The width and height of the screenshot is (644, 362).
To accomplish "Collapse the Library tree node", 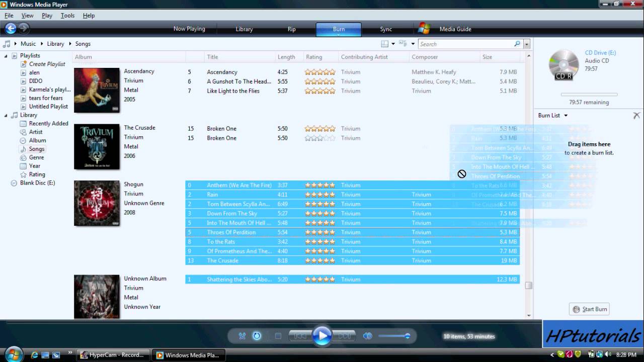I will tap(6, 115).
